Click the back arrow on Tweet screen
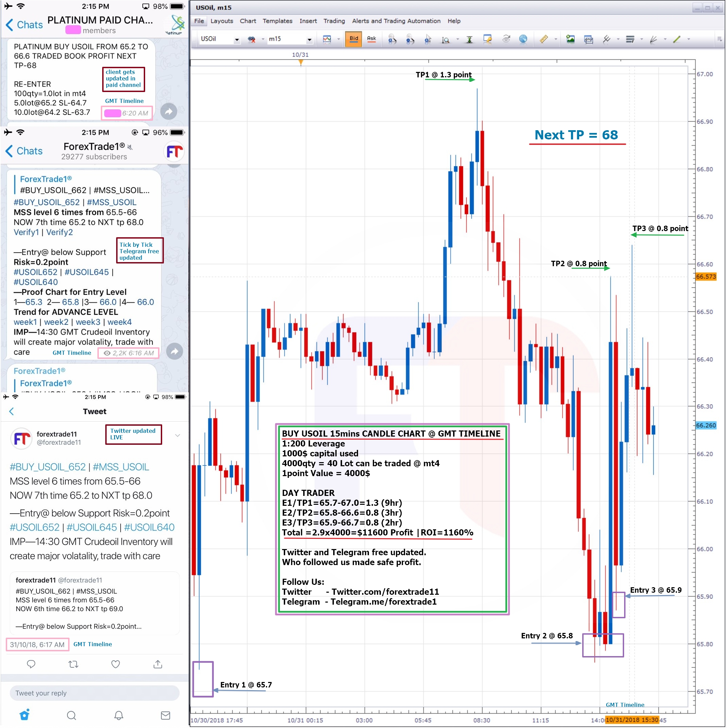Viewport: 727px width, 728px height. 11,411
